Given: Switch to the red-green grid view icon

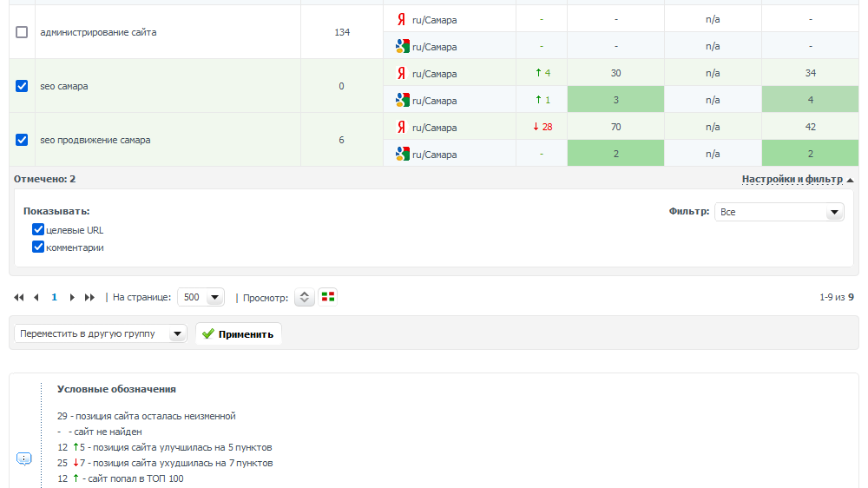Looking at the screenshot, I should pyautogui.click(x=327, y=297).
